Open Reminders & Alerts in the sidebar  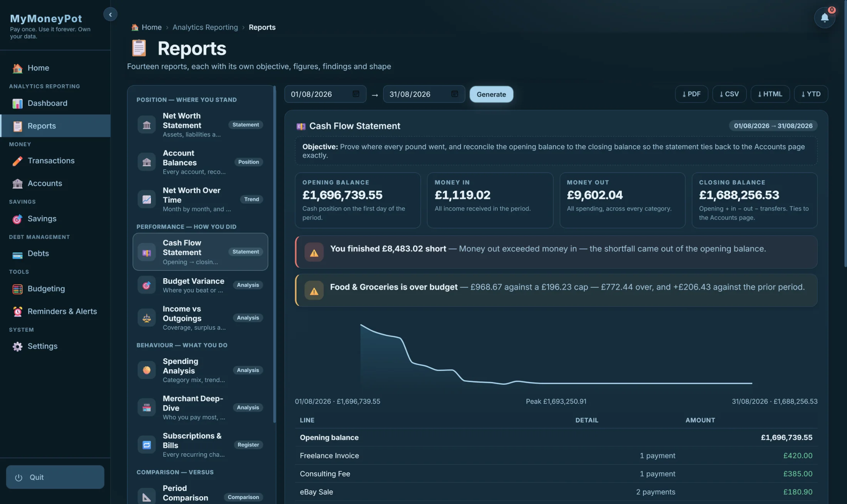click(55, 312)
